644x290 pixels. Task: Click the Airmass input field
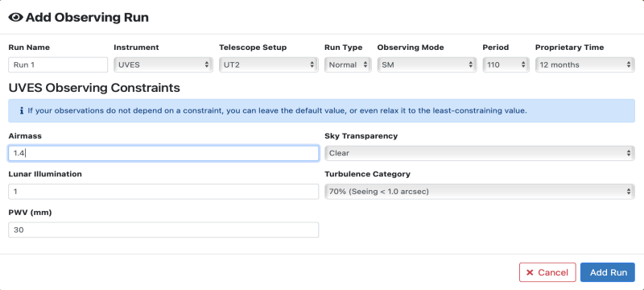(163, 153)
